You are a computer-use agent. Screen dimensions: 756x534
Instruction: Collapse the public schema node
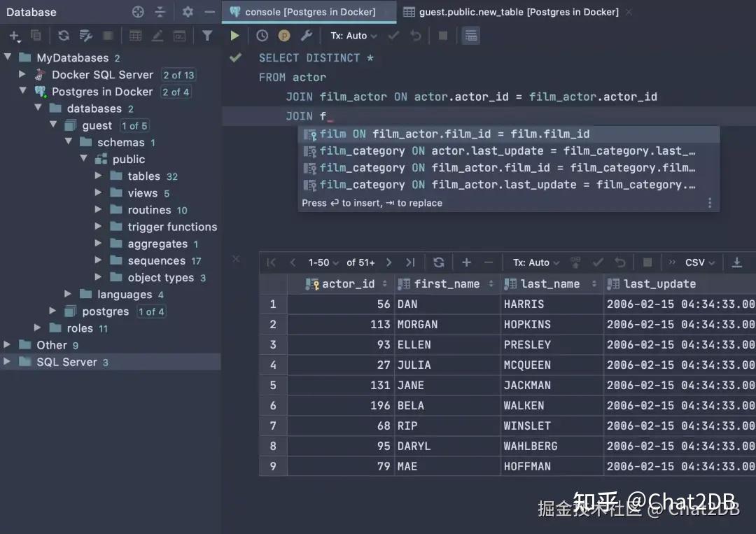85,159
